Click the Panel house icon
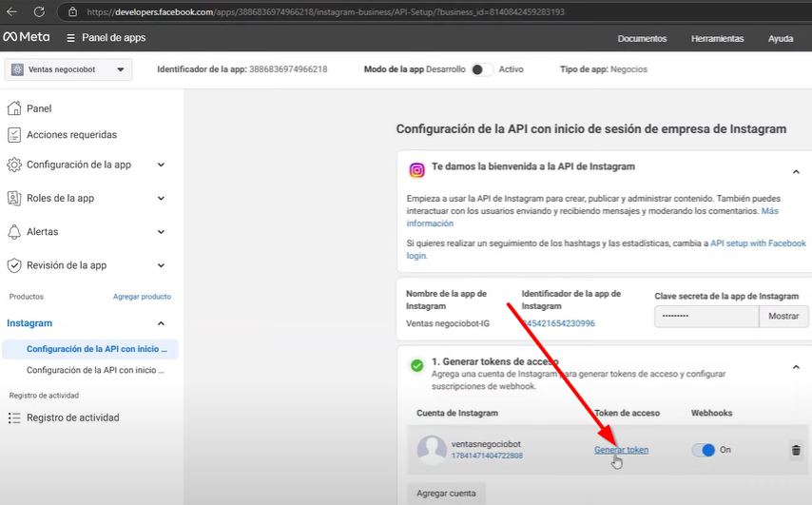812x505 pixels. [x=14, y=107]
